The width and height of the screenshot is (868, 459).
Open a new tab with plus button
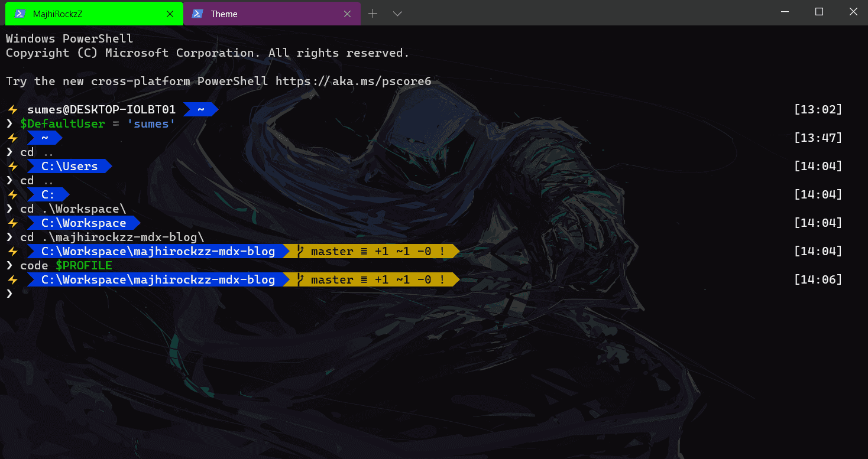tap(373, 13)
